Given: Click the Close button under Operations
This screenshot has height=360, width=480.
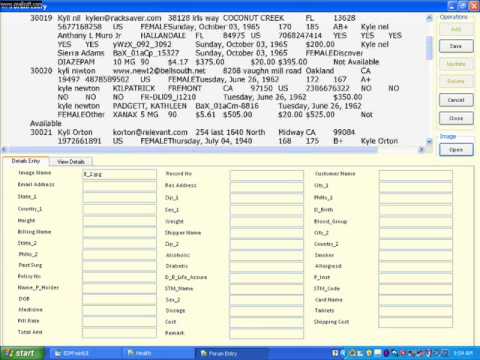Looking at the screenshot, I should pyautogui.click(x=456, y=118).
